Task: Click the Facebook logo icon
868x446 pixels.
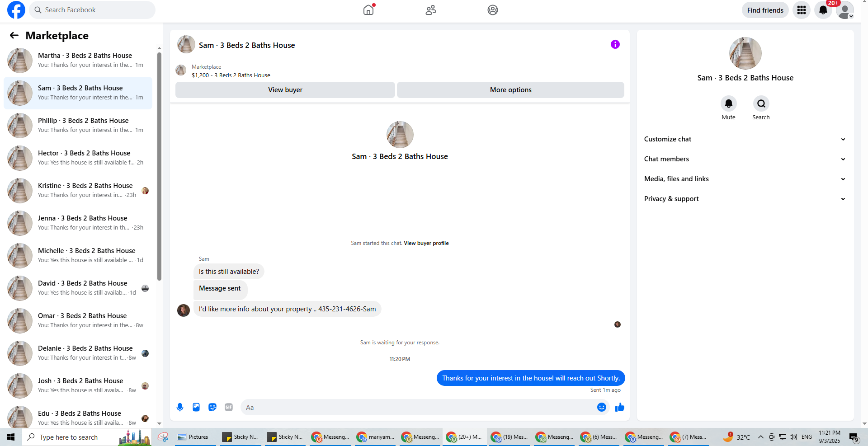Action: tap(16, 10)
